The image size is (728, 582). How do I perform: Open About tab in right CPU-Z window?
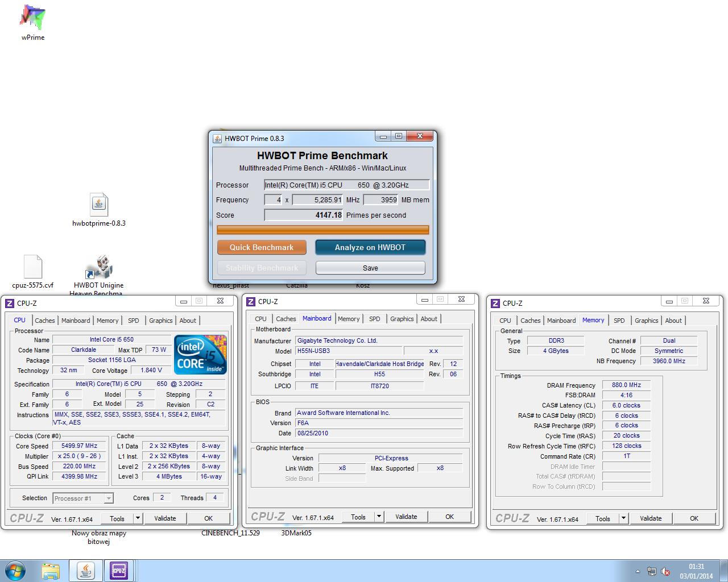tap(673, 321)
